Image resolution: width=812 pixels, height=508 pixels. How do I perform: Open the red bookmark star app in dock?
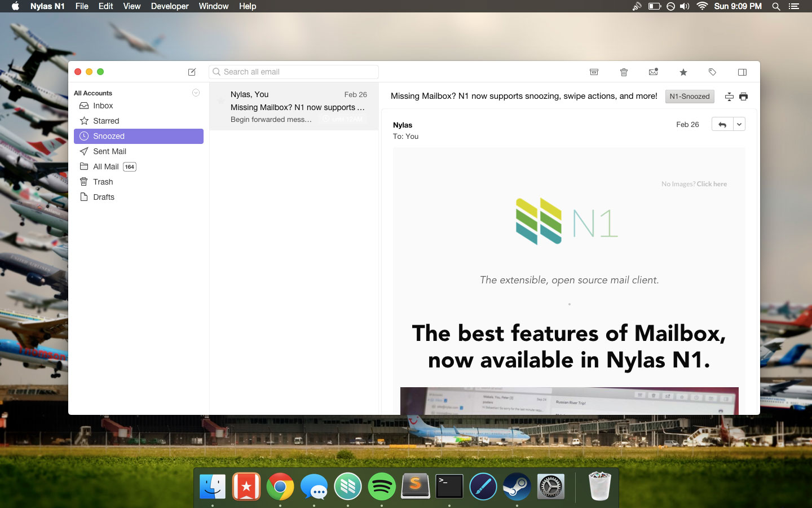246,487
